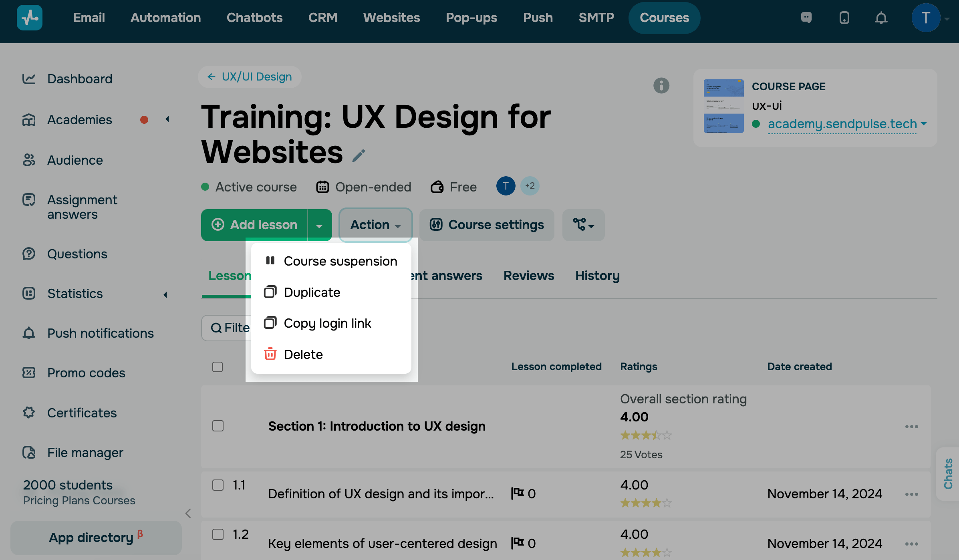Expand the Academies sidebar submenu arrow
Screen dimensions: 959x560
click(x=167, y=119)
